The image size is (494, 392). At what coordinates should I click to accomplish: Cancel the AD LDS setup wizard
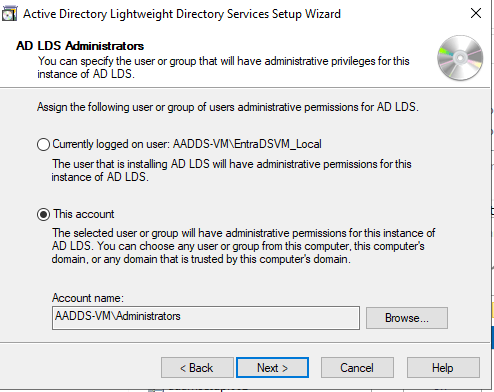(357, 368)
